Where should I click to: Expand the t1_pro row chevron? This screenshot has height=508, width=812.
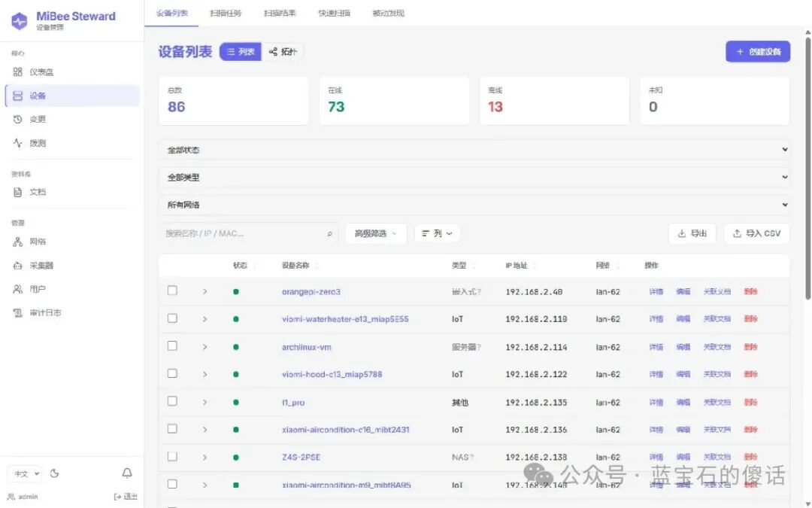pyautogui.click(x=205, y=402)
